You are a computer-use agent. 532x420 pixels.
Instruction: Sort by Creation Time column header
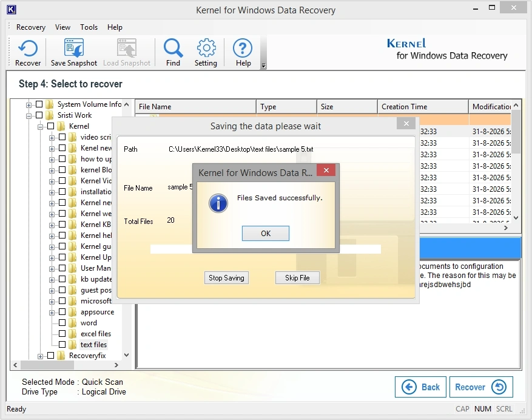tap(423, 107)
